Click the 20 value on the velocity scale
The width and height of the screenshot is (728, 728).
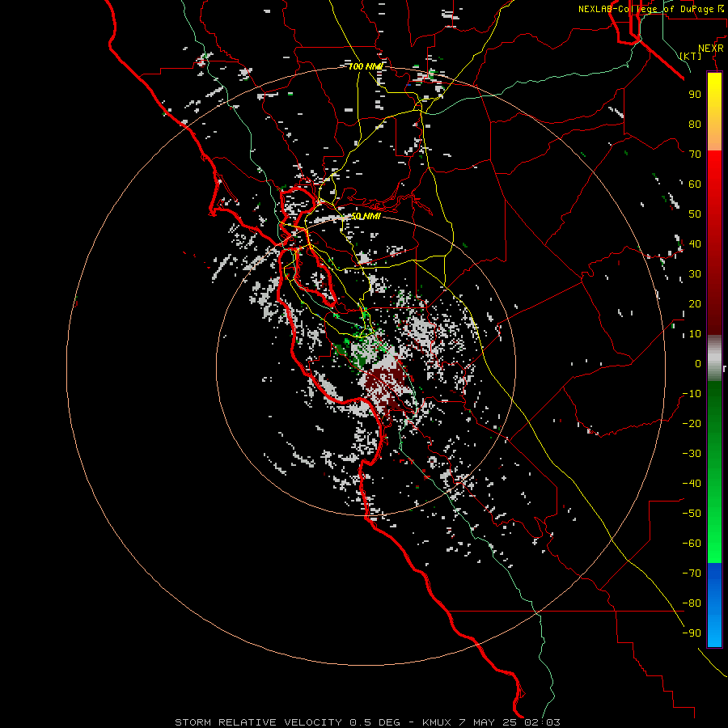(695, 304)
